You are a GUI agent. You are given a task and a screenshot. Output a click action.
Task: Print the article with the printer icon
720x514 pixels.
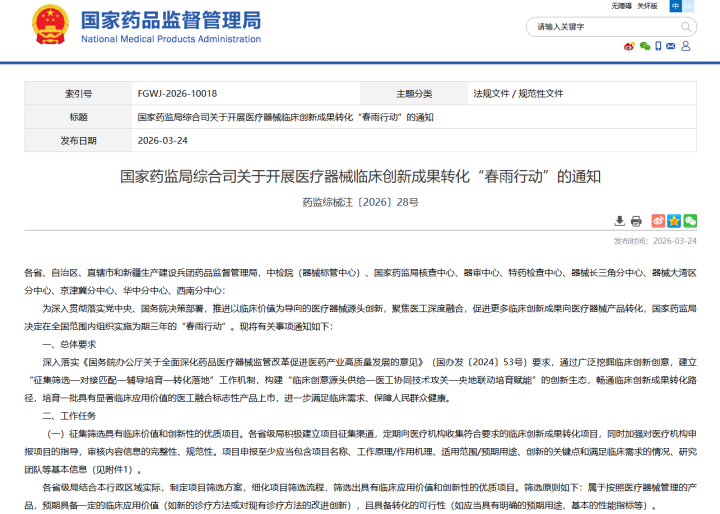pyautogui.click(x=636, y=221)
